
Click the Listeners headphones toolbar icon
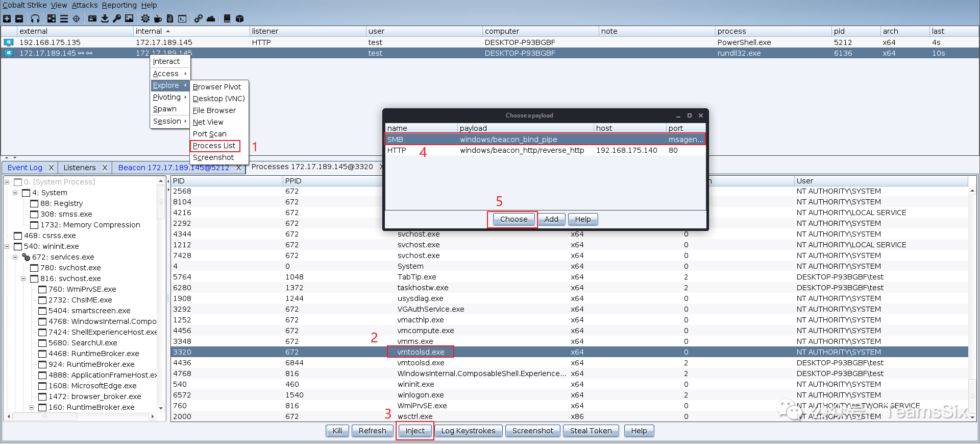coord(35,19)
